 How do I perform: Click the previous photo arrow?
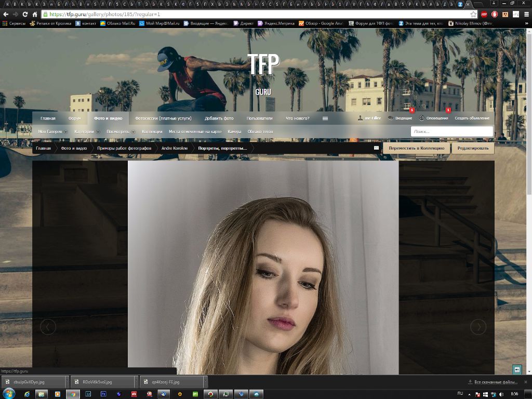(x=48, y=327)
